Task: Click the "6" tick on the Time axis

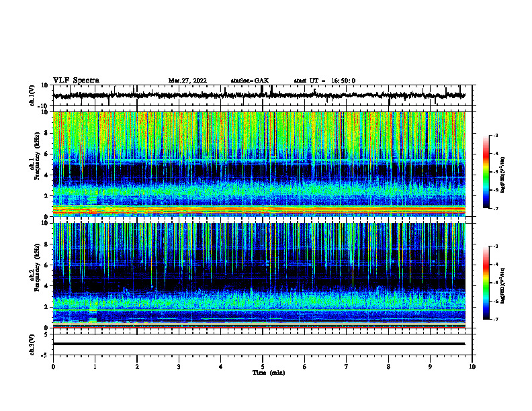Action: click(305, 367)
